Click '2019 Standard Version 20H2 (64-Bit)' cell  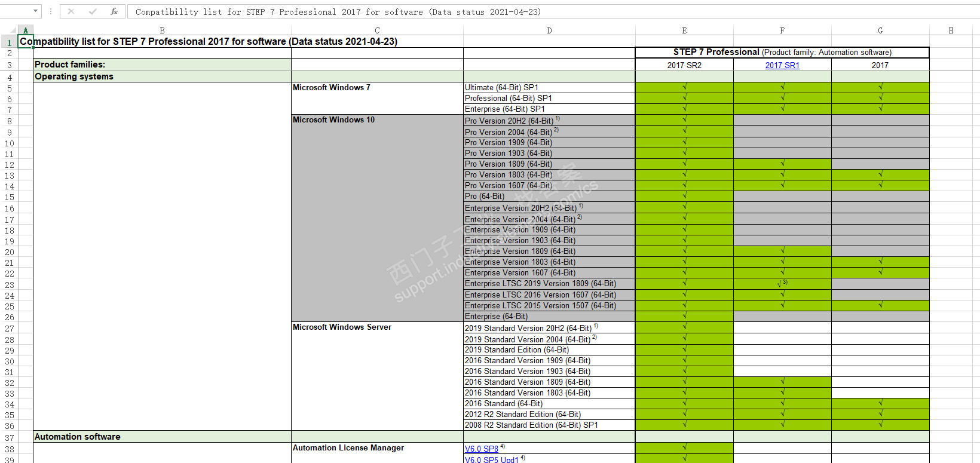549,327
